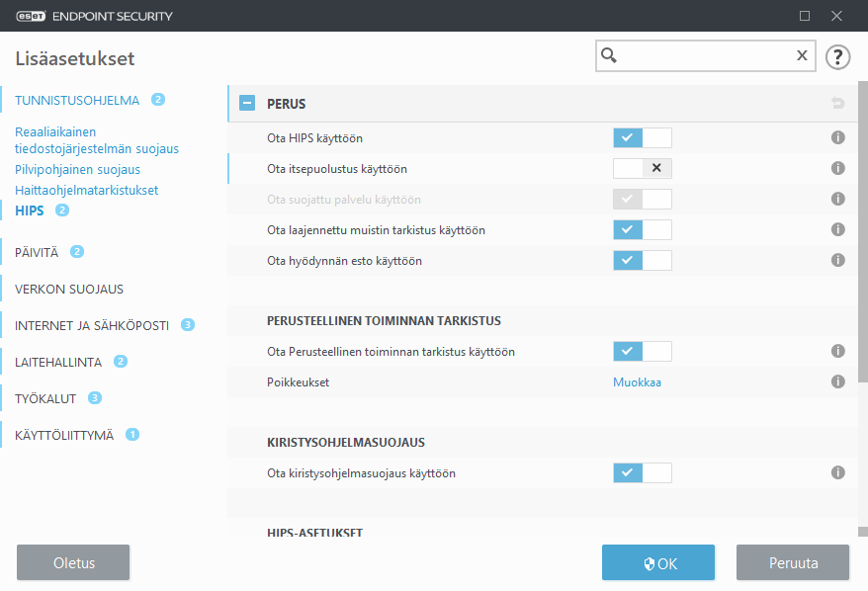Toggle Ota suojattu palvelu käyttöön switch
Screen dimensions: 868x591
point(643,200)
